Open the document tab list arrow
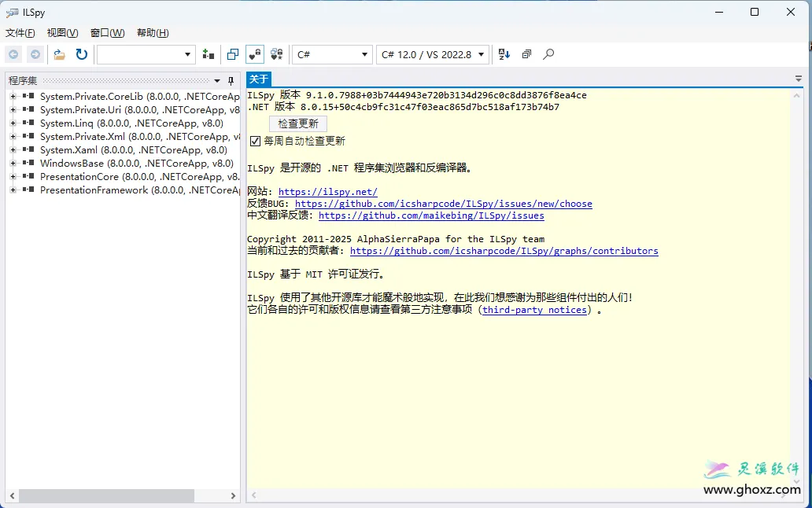The image size is (812, 508). tap(799, 79)
